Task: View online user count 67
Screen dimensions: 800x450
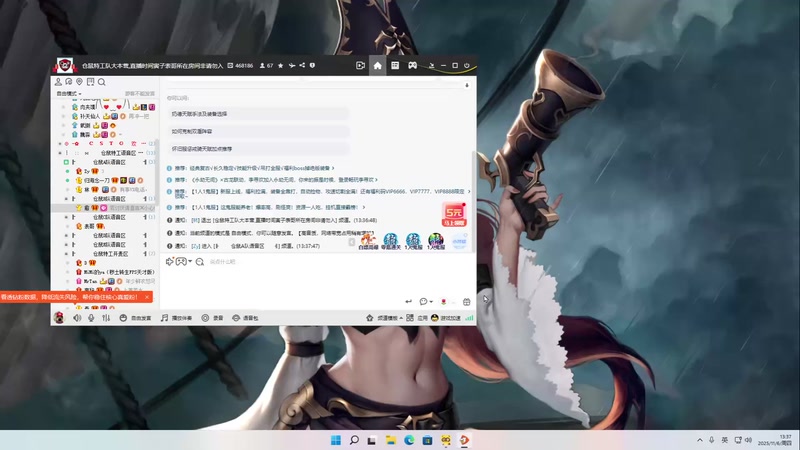Action: (x=266, y=65)
